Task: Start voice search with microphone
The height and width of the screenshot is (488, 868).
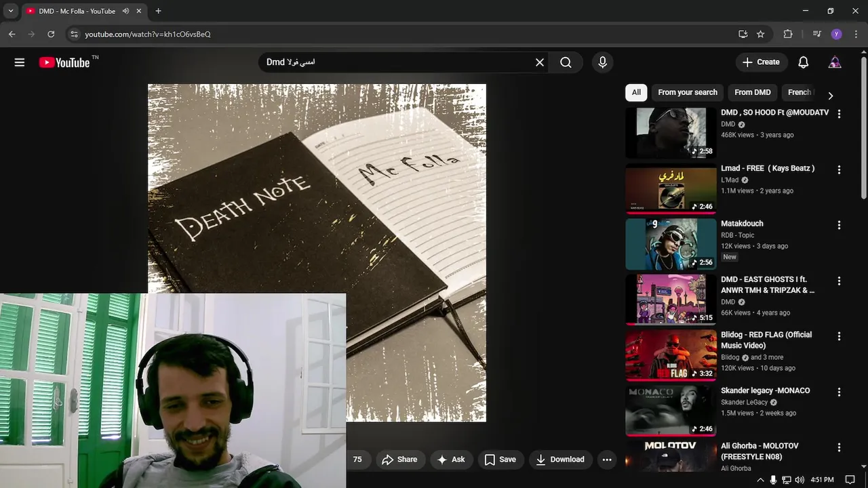Action: (602, 62)
